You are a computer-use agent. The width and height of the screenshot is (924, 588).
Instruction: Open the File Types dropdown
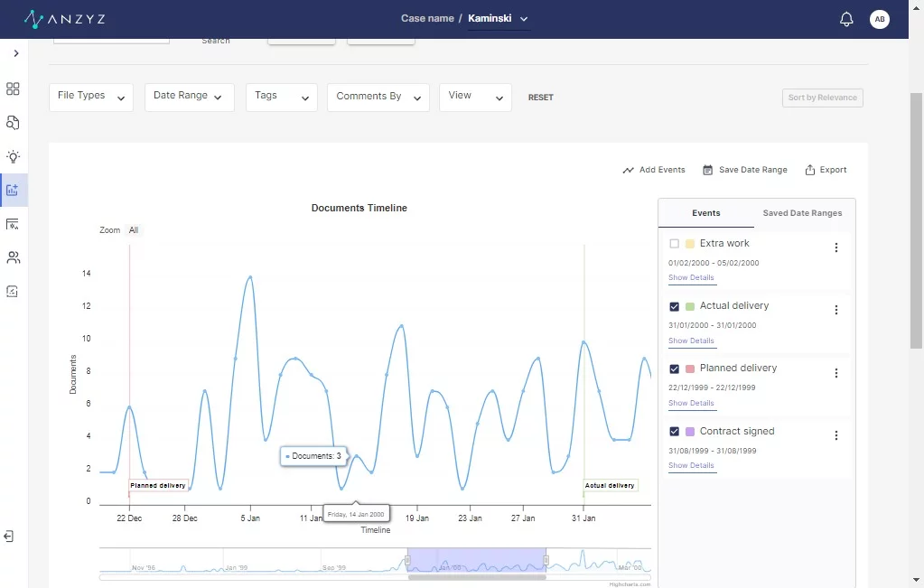(90, 98)
